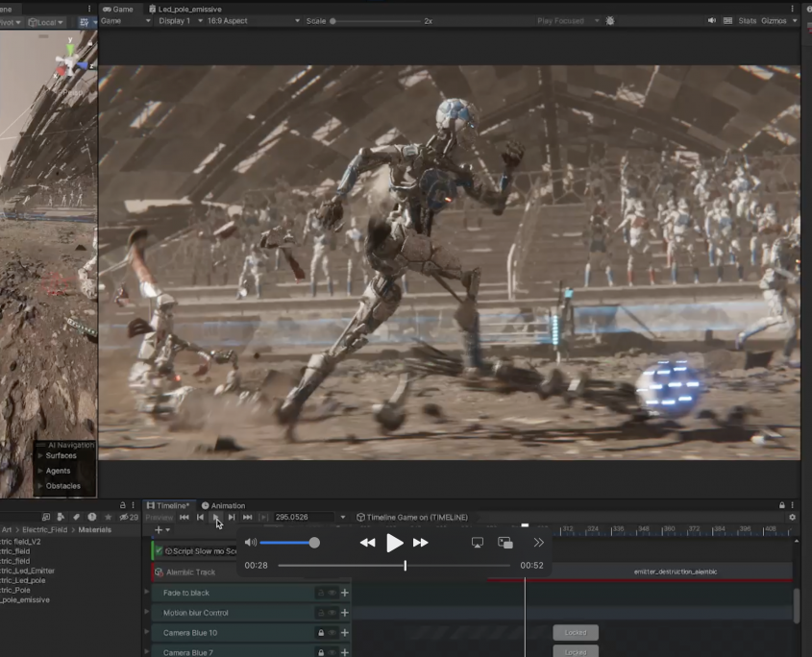Click the rewind button in the video overlay
This screenshot has width=812, height=657.
[367, 543]
